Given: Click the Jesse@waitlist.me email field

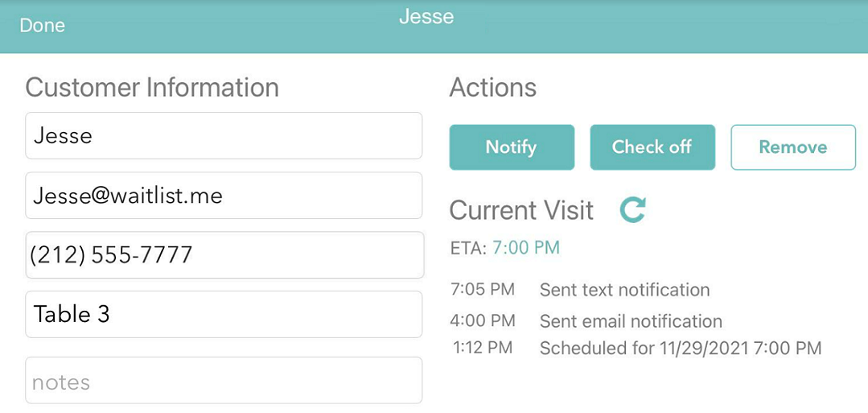Looking at the screenshot, I should (x=224, y=195).
